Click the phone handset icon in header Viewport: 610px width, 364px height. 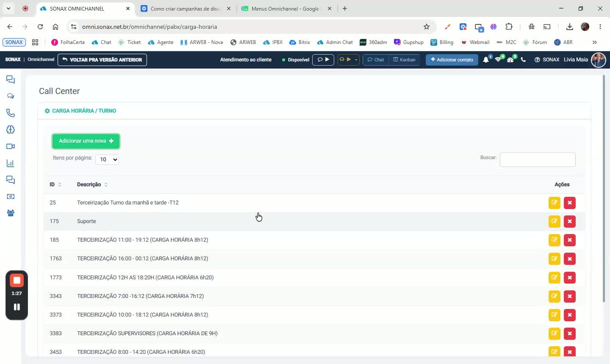[x=523, y=60]
